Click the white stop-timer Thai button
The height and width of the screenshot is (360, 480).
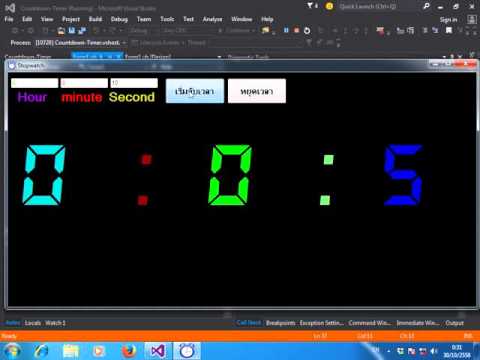(257, 91)
